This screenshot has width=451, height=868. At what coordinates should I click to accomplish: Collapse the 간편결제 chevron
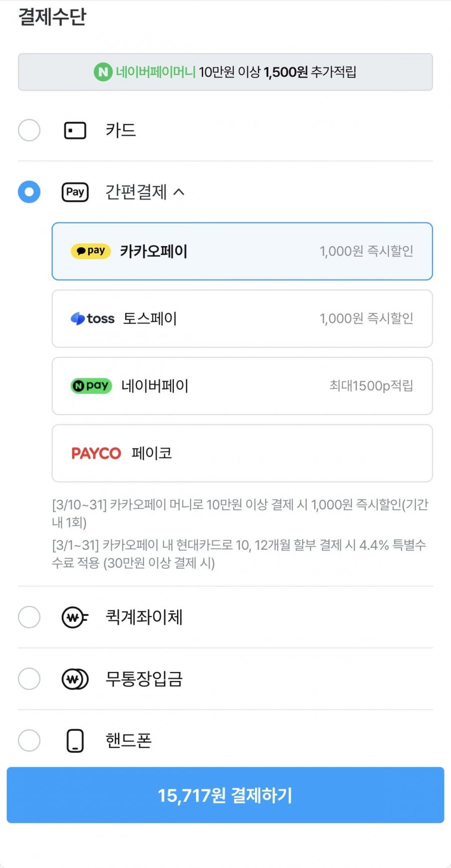179,192
